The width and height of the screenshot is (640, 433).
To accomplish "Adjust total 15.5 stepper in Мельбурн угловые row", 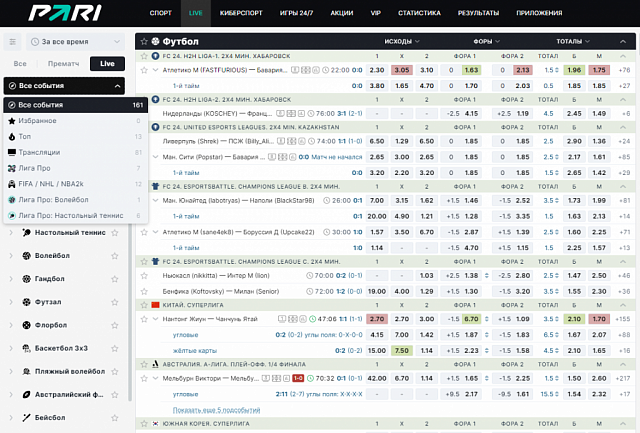I will pos(556,394).
